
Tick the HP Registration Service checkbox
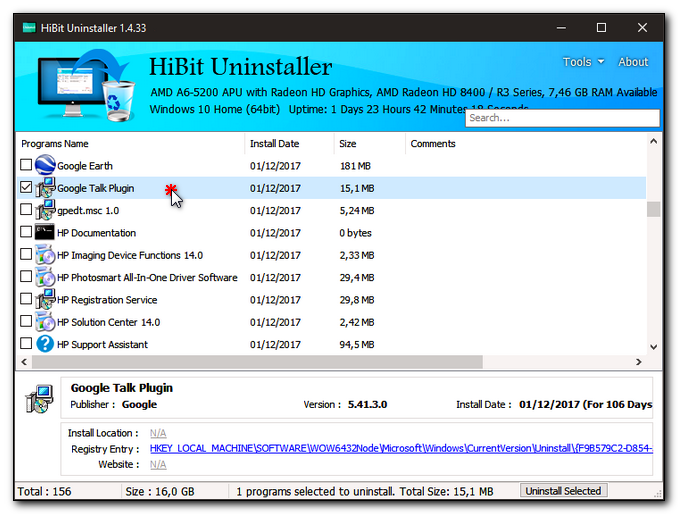tap(26, 299)
